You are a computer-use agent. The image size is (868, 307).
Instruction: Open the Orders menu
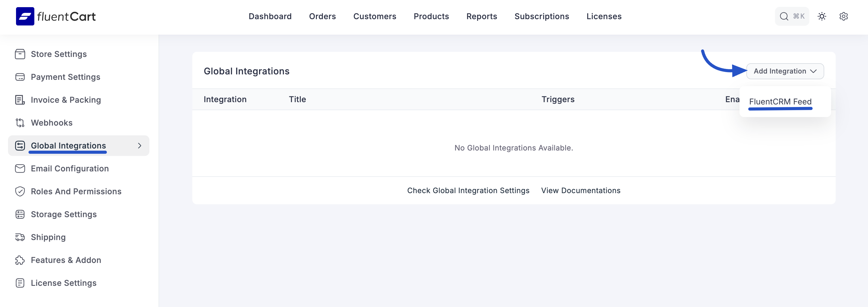click(322, 16)
